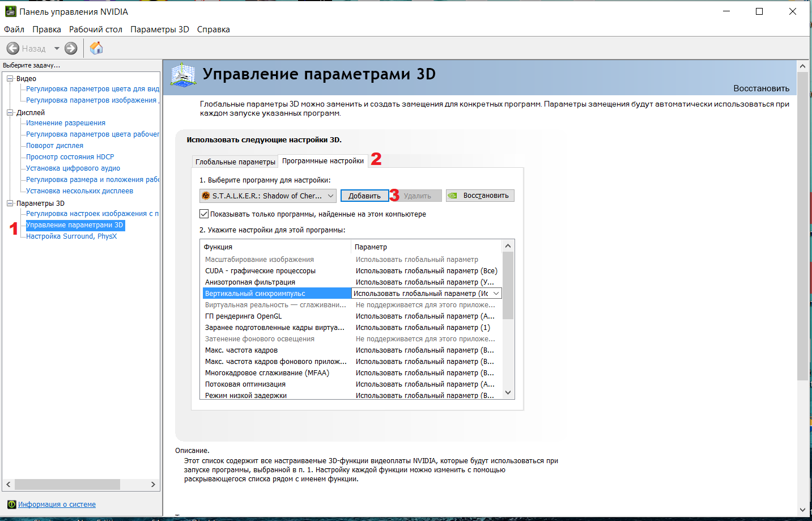Click the S.T.A.L.K.E.R. program icon
Image resolution: width=812 pixels, height=521 pixels.
coord(206,196)
